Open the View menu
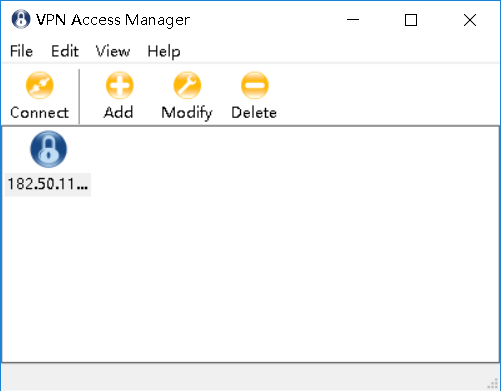The width and height of the screenshot is (501, 391). point(113,51)
